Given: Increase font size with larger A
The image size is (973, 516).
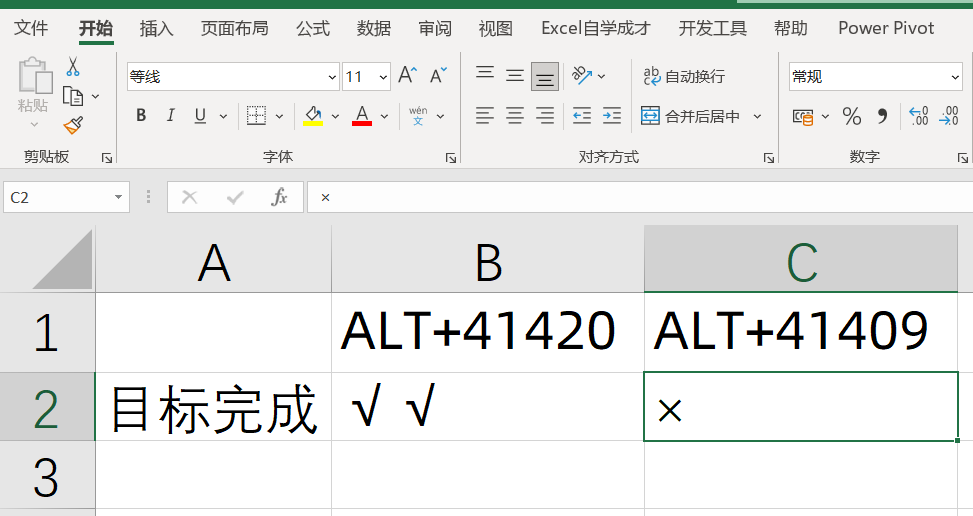Looking at the screenshot, I should tap(408, 76).
